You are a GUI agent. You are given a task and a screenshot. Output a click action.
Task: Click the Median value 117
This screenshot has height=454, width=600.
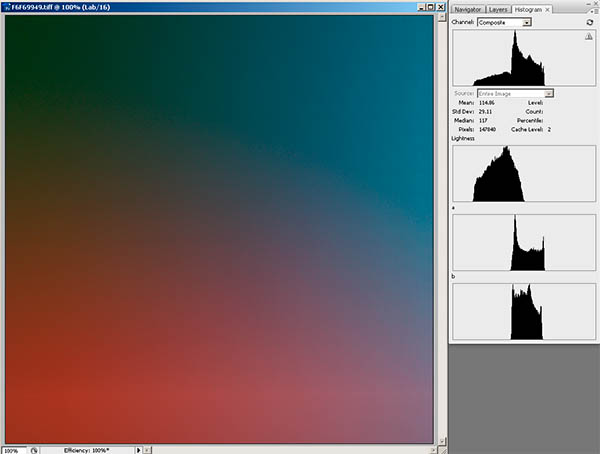[483, 120]
